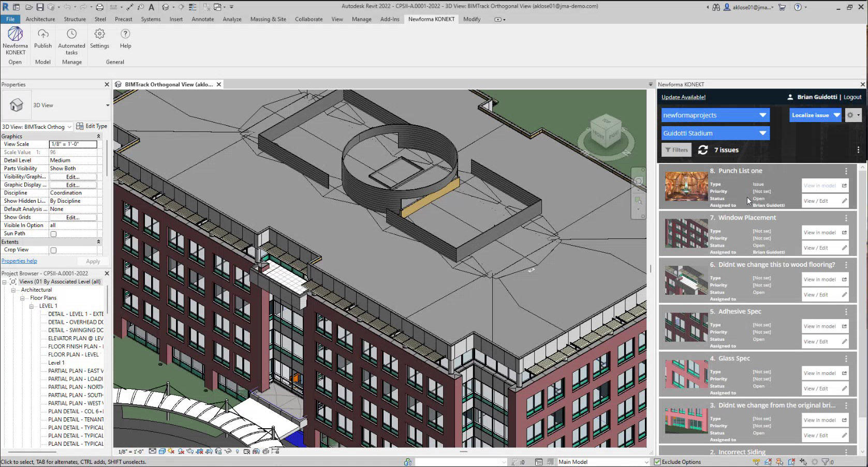Collapse the Floor Plans tree node
The image size is (868, 467).
(23, 298)
